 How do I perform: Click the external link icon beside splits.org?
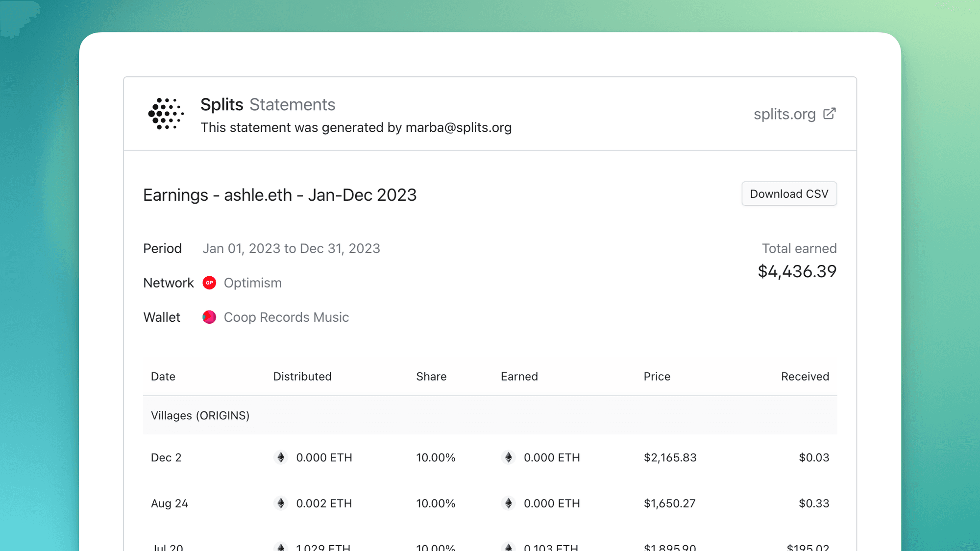(x=830, y=113)
